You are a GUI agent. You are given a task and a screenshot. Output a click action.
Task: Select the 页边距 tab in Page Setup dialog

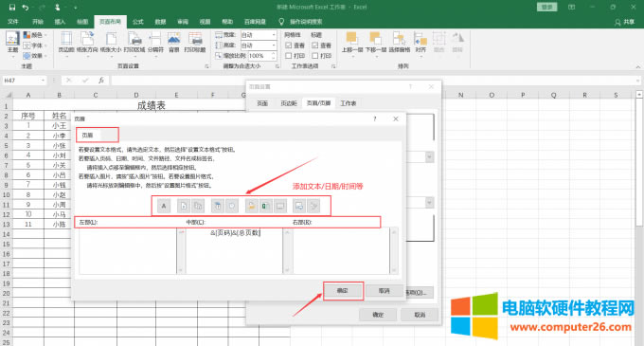(x=288, y=103)
